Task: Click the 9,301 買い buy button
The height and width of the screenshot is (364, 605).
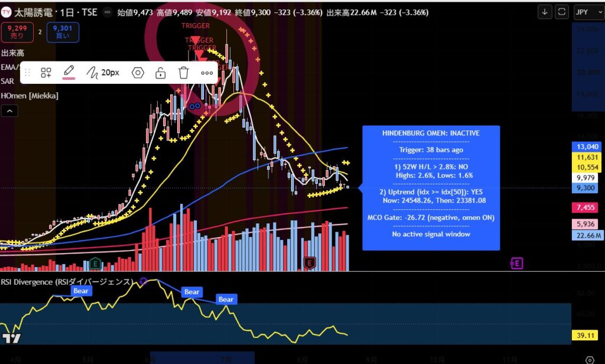Action: [x=63, y=32]
